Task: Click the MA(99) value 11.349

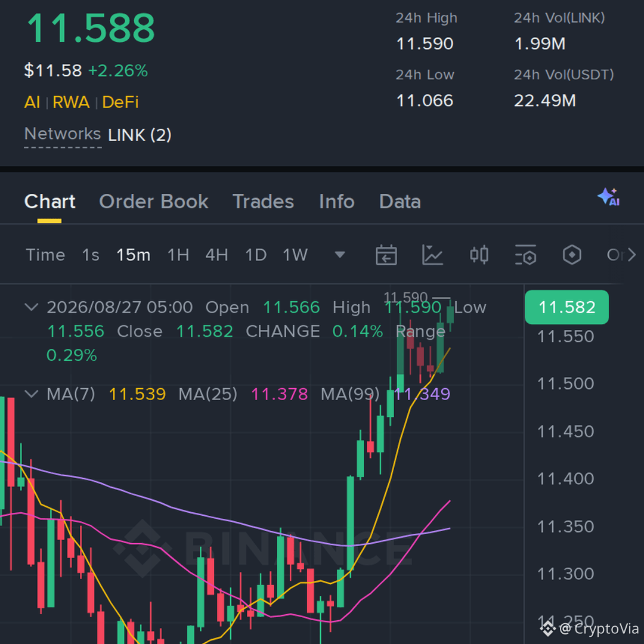Action: (x=422, y=394)
